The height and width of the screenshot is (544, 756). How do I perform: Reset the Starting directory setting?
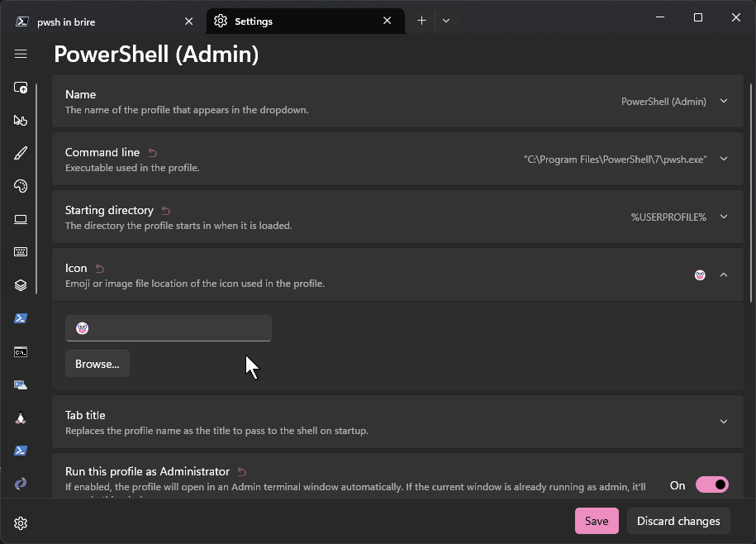coord(166,211)
